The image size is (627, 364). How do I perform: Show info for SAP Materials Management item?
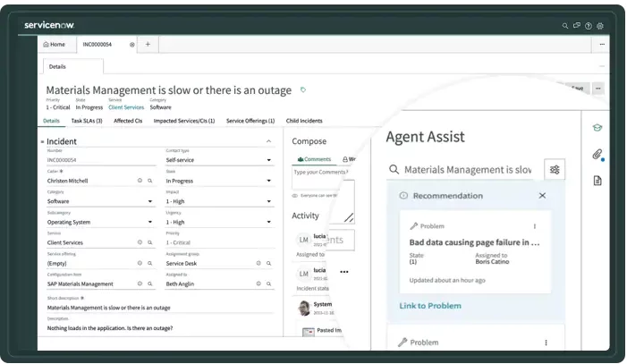pos(140,284)
